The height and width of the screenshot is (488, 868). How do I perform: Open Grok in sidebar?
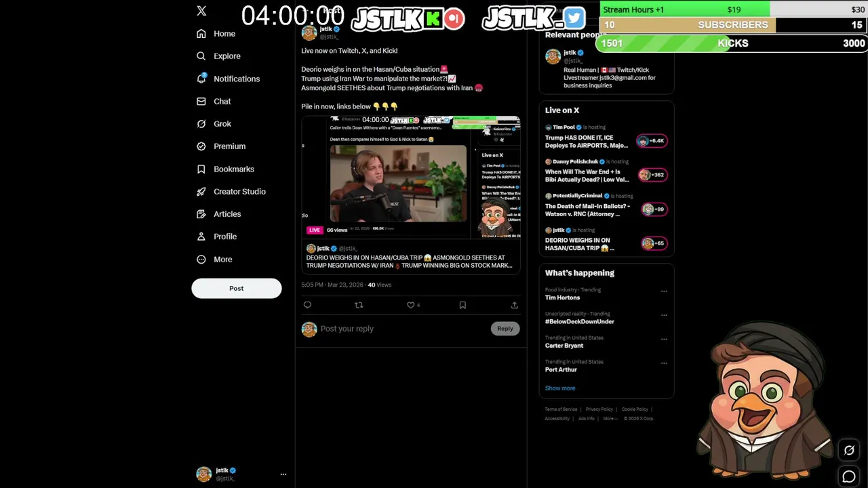[x=214, y=124]
